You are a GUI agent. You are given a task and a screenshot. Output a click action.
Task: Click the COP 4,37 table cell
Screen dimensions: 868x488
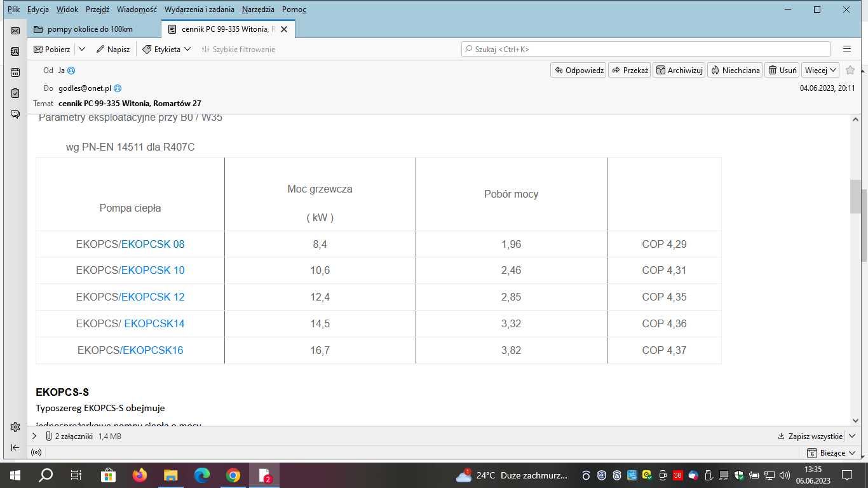[664, 350]
